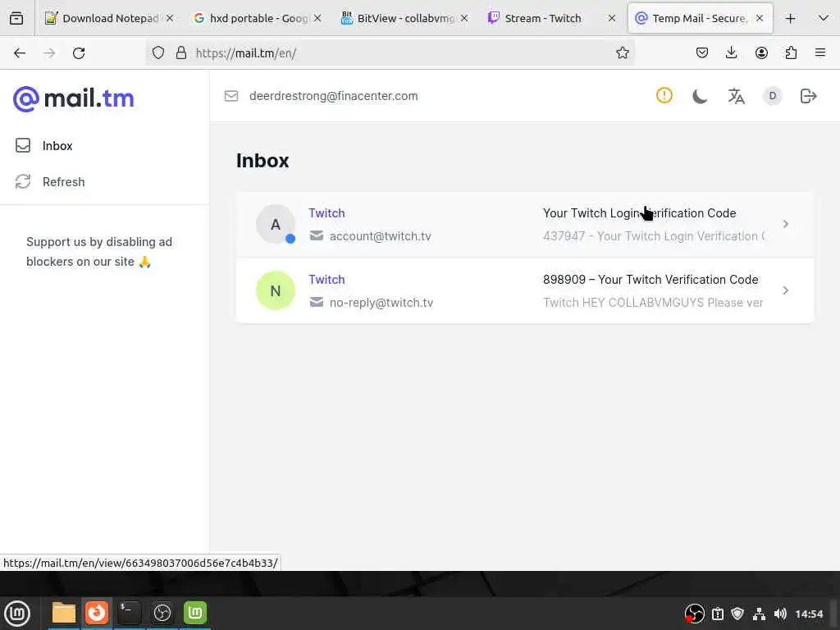The width and height of the screenshot is (840, 630).
Task: Click the N avatar of the second email
Action: [276, 290]
